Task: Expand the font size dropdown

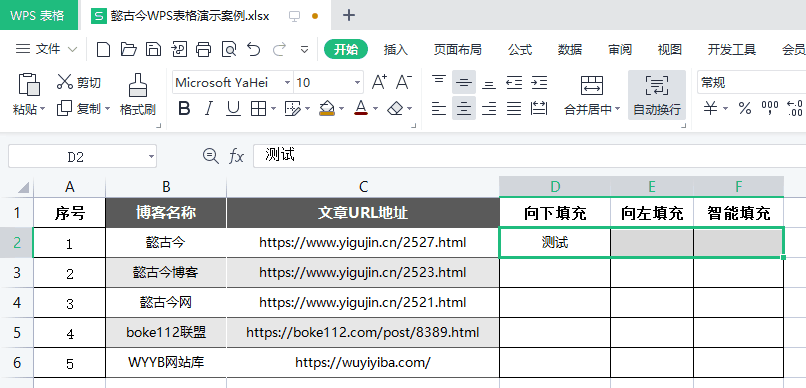Action: click(x=357, y=82)
